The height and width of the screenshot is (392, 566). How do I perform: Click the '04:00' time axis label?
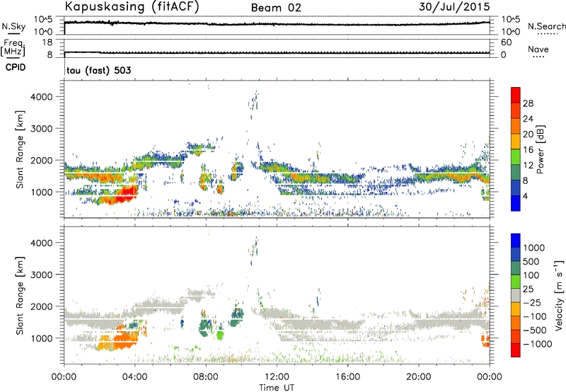(x=134, y=377)
